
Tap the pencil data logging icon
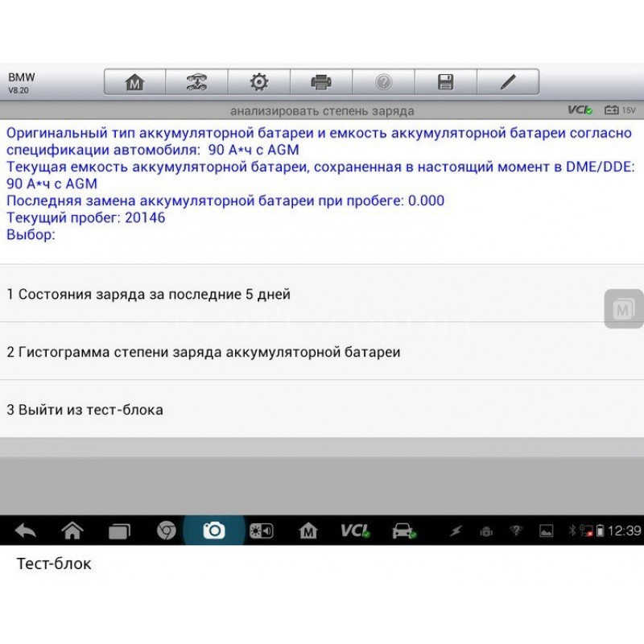507,82
